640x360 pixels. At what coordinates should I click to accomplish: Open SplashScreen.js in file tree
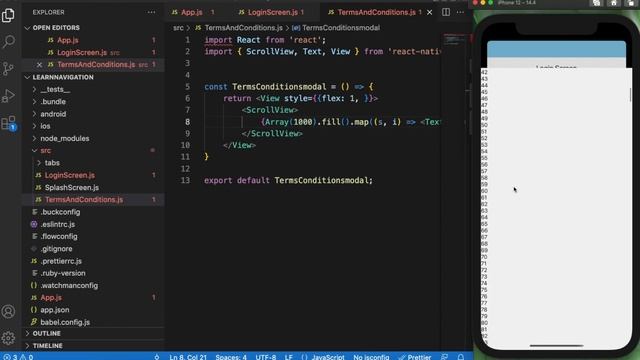71,187
